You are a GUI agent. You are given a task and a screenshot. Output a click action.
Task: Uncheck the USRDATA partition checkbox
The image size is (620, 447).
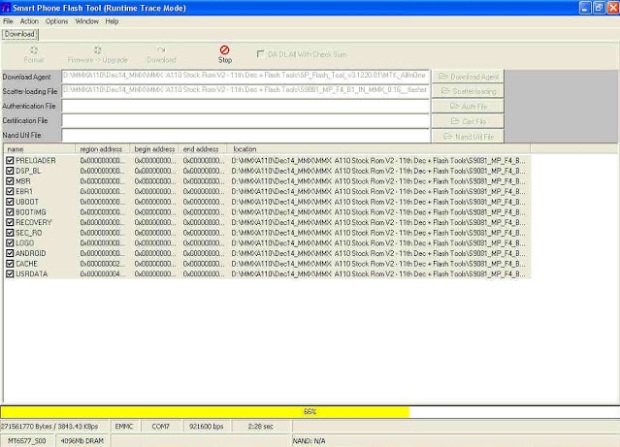pyautogui.click(x=10, y=274)
